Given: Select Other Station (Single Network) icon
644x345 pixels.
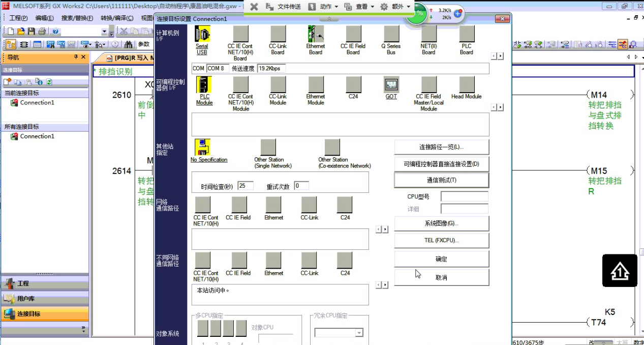Looking at the screenshot, I should pyautogui.click(x=268, y=148).
